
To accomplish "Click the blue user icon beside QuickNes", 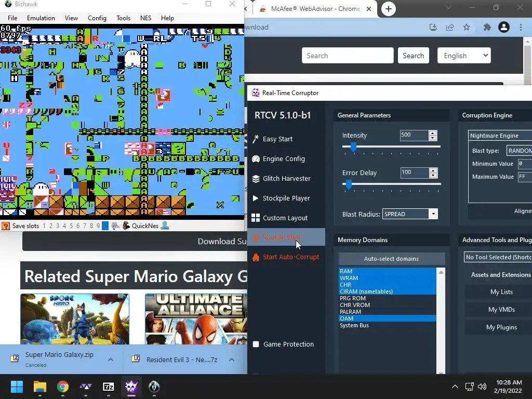I will 165,225.
